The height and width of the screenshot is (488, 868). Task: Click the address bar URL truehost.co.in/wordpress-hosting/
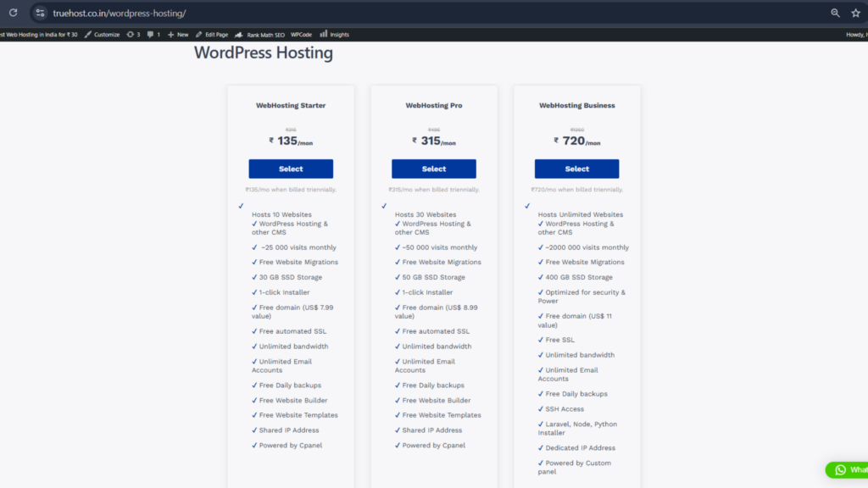[119, 14]
